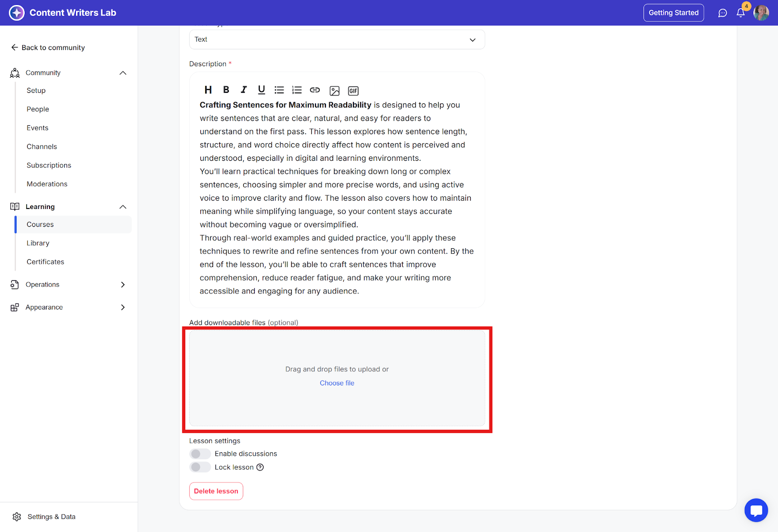
Task: Go to Moderations in the sidebar
Action: (47, 184)
